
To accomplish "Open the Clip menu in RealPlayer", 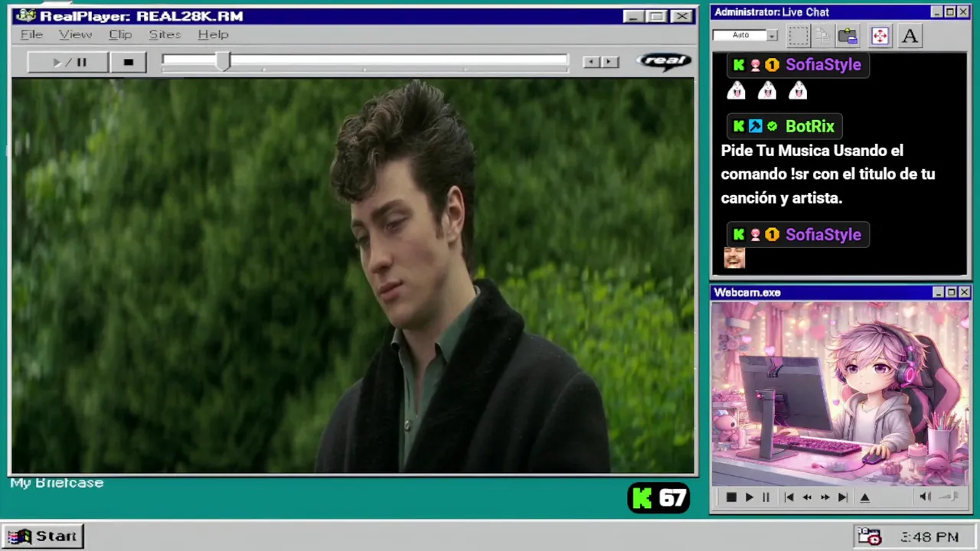I will pos(120,34).
